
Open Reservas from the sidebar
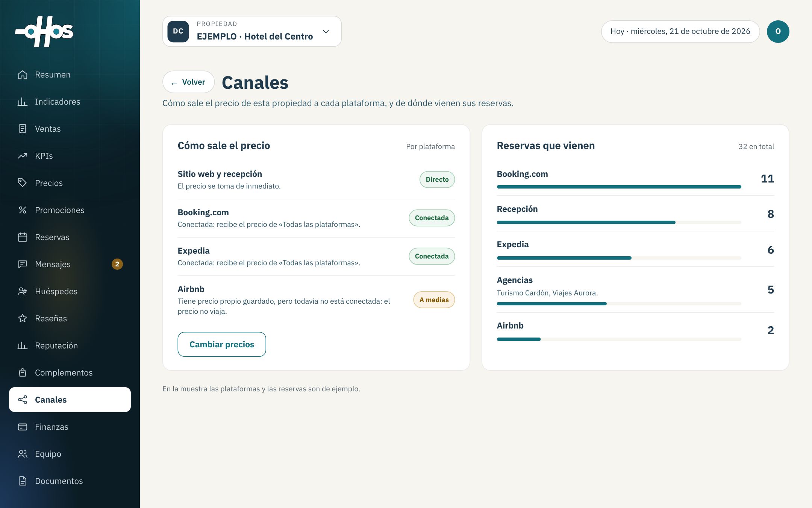coord(70,237)
